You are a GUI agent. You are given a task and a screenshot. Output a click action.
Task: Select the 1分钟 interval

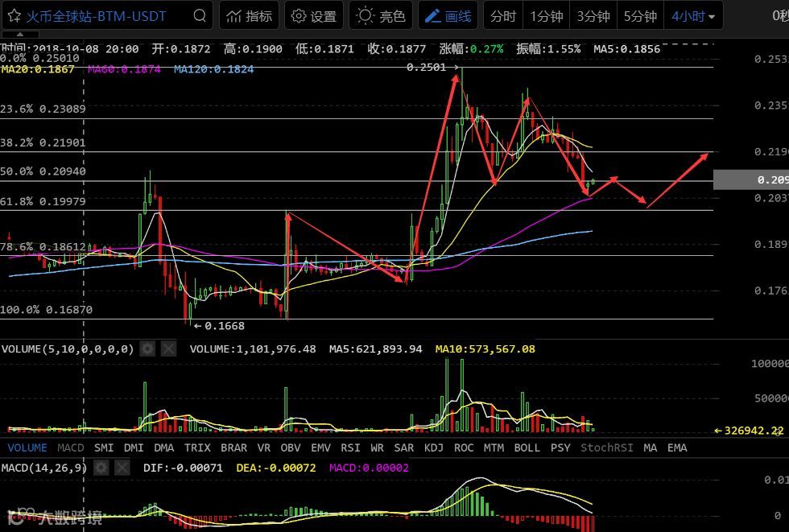pos(546,16)
